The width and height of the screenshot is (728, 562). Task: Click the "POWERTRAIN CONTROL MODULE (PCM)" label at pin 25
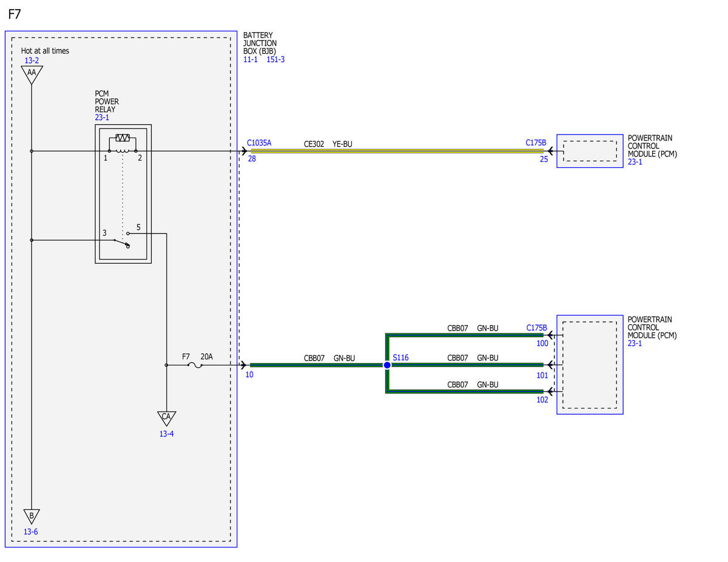(x=652, y=146)
